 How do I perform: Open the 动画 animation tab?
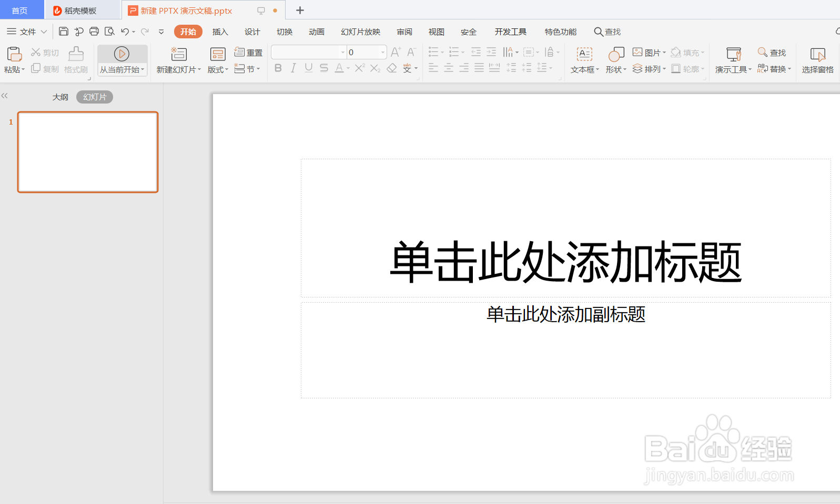click(316, 32)
